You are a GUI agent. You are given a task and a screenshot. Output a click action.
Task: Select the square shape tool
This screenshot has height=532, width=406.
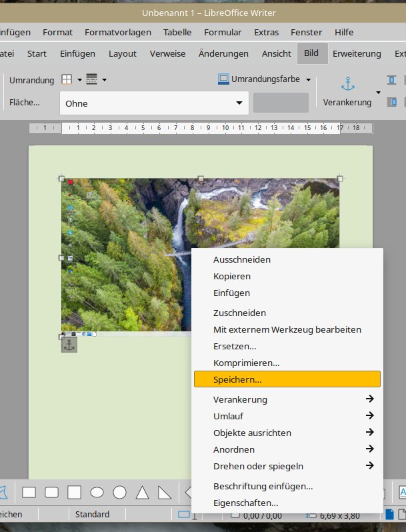(x=74, y=492)
